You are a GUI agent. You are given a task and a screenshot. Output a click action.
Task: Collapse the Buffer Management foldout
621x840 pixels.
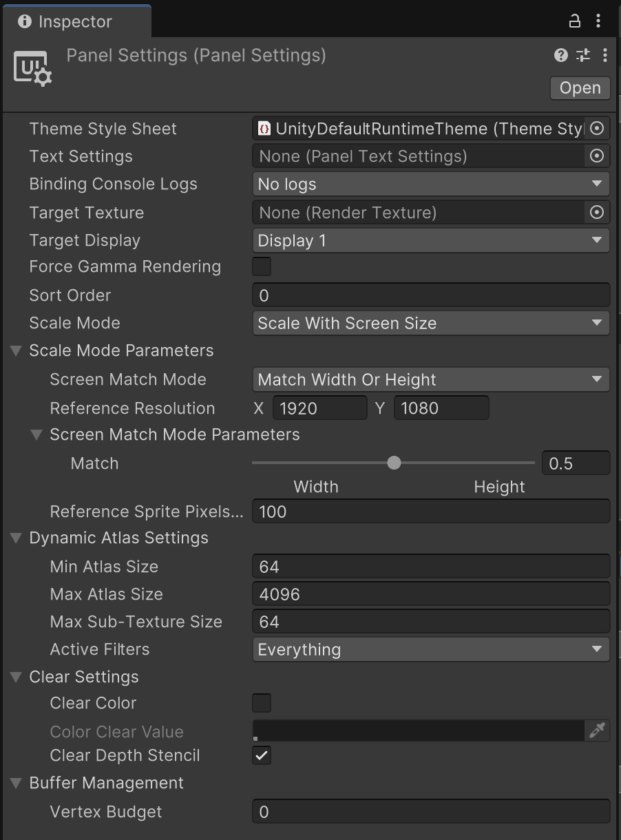pyautogui.click(x=16, y=783)
